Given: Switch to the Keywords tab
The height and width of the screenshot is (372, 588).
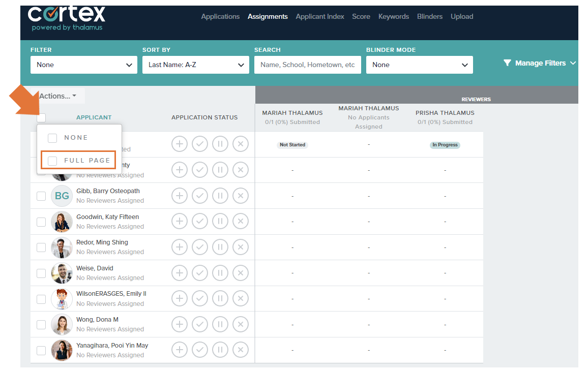Looking at the screenshot, I should (x=393, y=16).
